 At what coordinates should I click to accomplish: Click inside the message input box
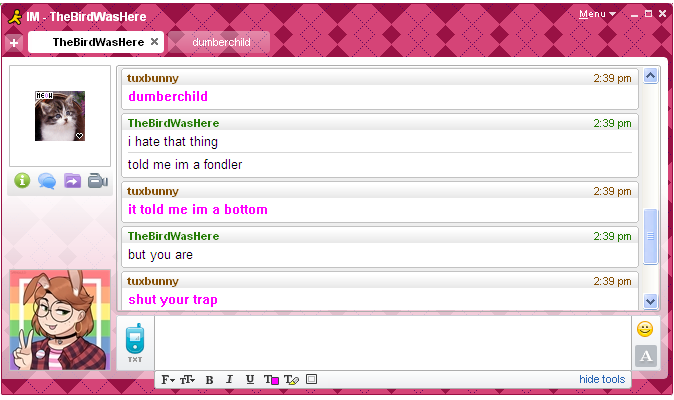point(390,342)
